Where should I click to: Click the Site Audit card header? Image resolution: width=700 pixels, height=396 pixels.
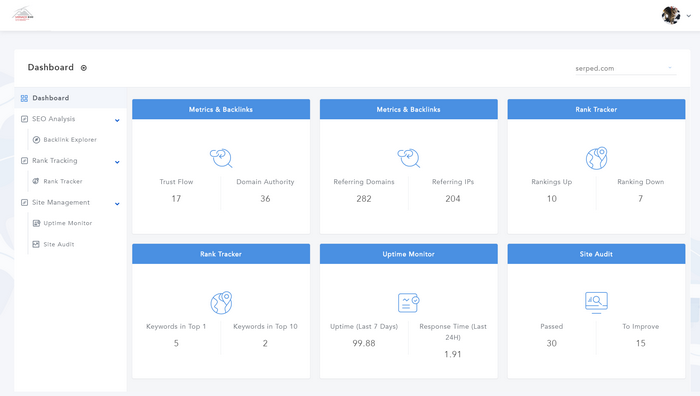coord(596,254)
